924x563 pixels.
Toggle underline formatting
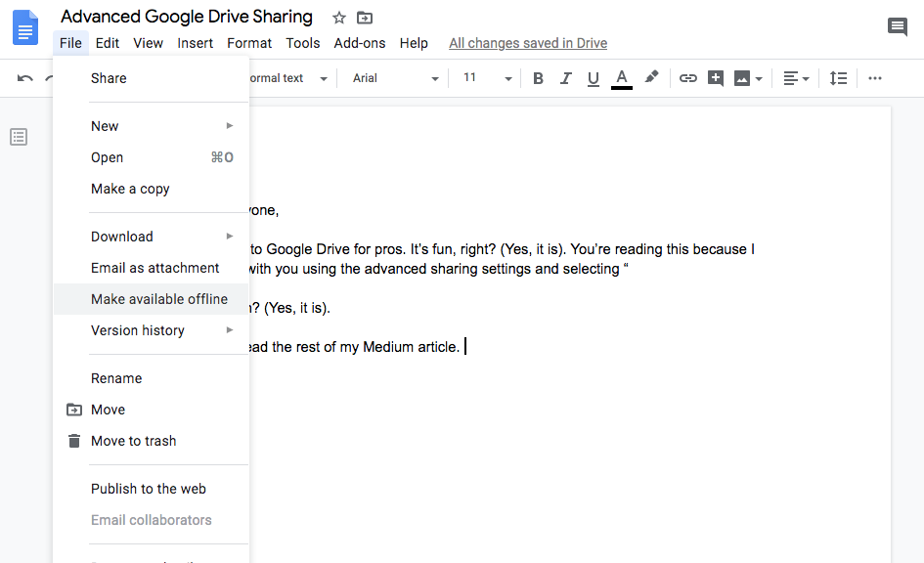pos(594,78)
